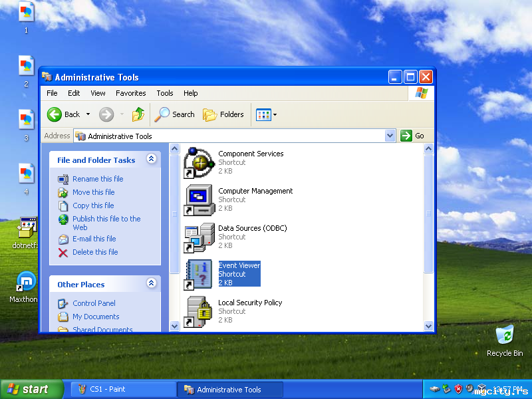Click the Recycle Bin desktop icon
532x399 pixels.
(505, 335)
